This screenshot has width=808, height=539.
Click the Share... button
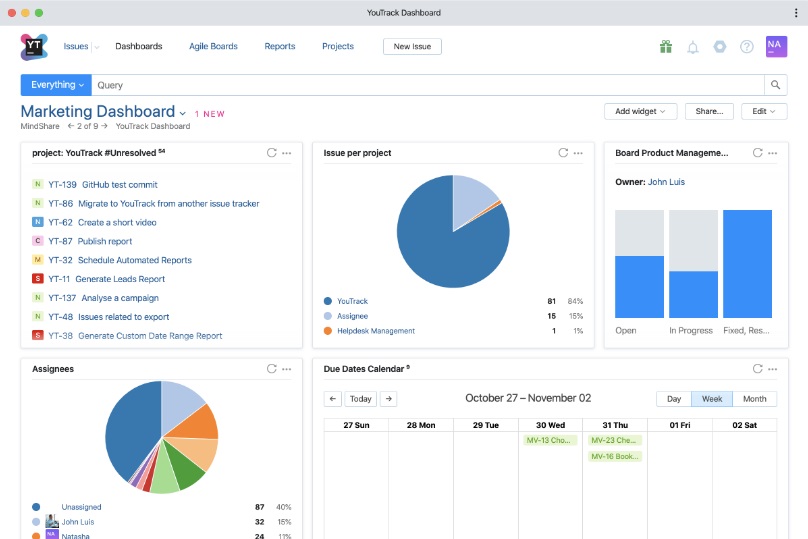pos(709,111)
